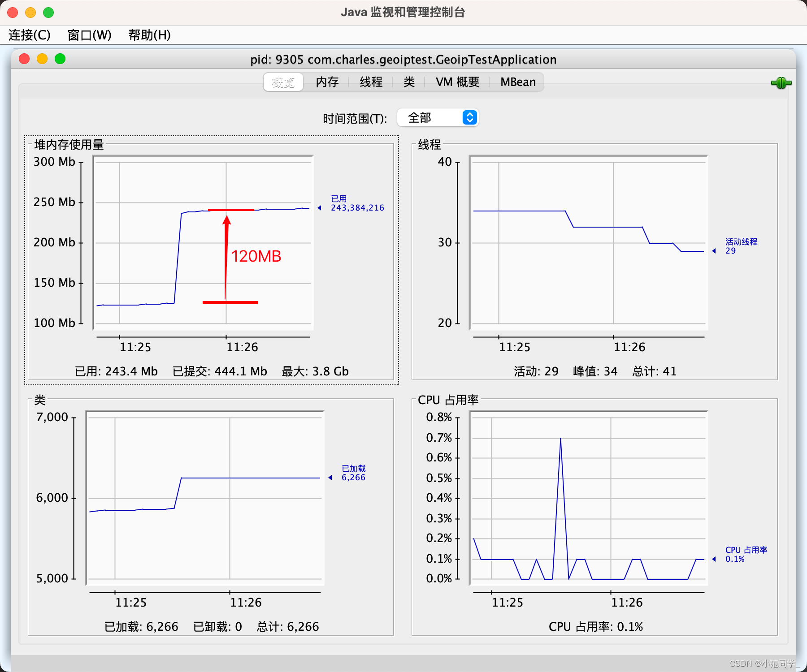Open the 帮助(H) menu
807x672 pixels.
pos(149,35)
